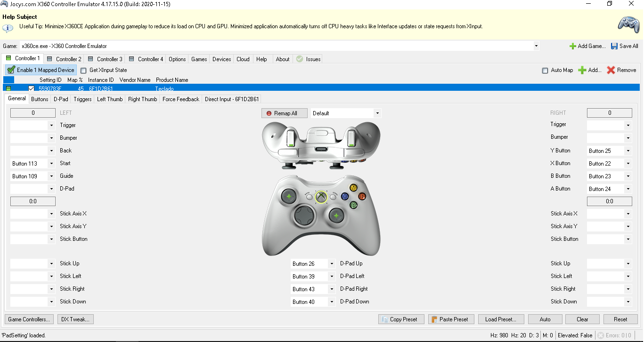Click the Reset button

(620, 319)
